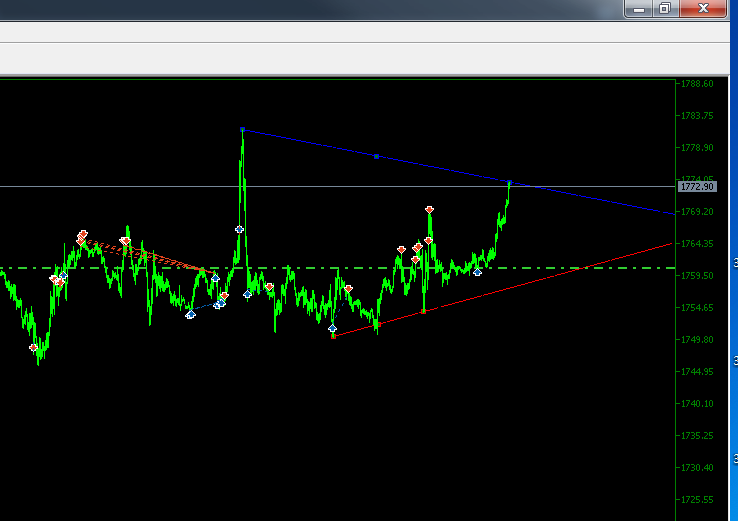Click the 1730.40 price scale label
This screenshot has height=521, width=738.
click(697, 468)
